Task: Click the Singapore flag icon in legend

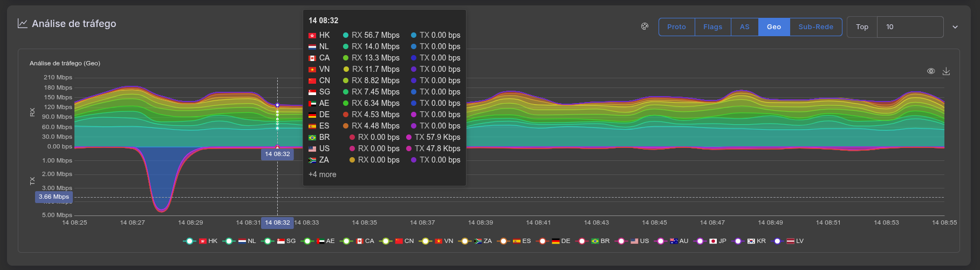Action: [281, 241]
